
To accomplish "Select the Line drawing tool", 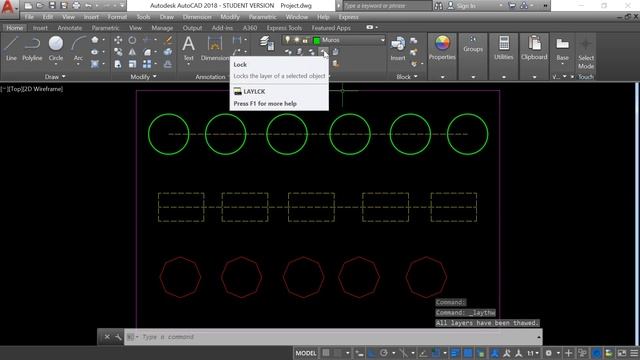I will (11, 48).
